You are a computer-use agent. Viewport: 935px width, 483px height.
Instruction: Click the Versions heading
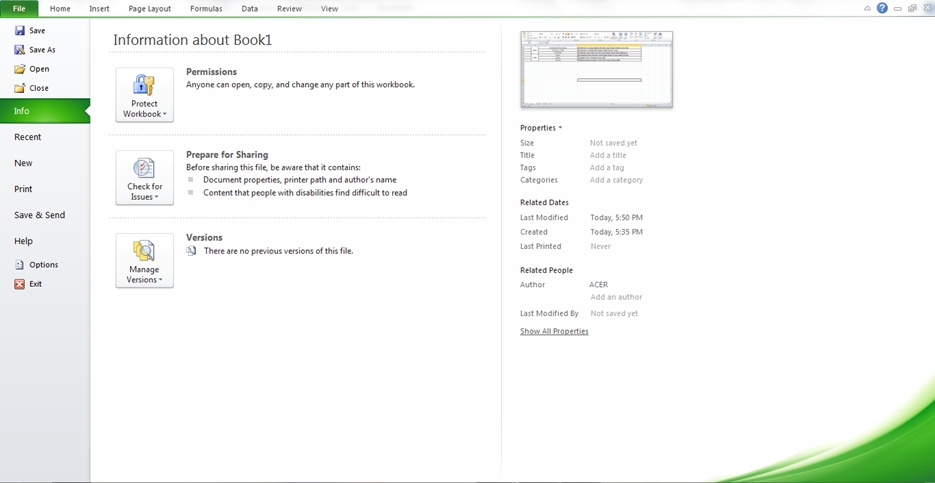tap(204, 237)
